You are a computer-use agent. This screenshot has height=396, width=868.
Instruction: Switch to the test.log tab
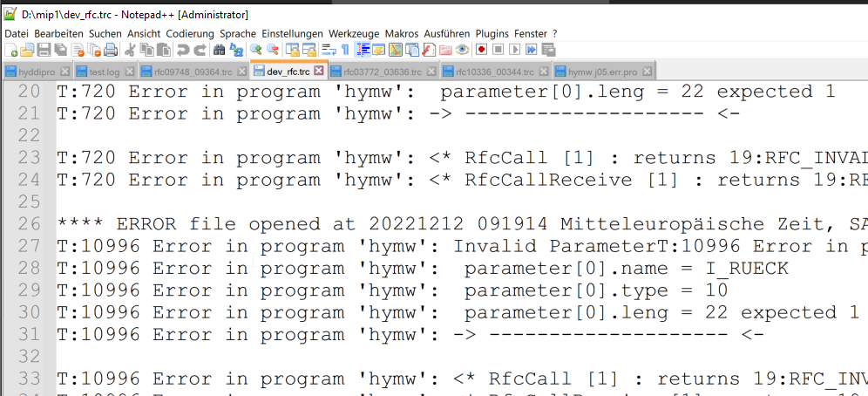(x=104, y=72)
